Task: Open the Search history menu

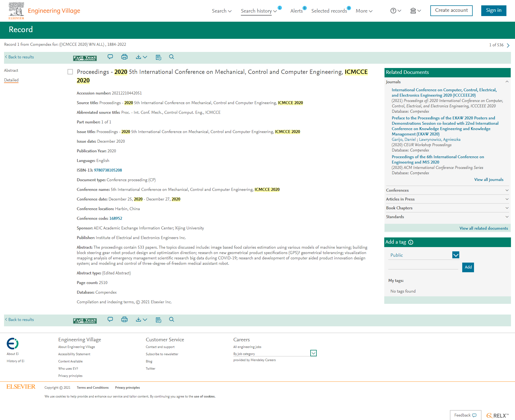Action: click(x=259, y=11)
